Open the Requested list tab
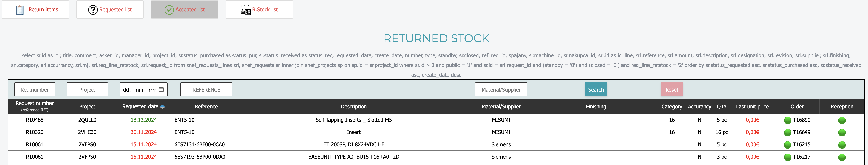This screenshot has height=165, width=868. [110, 10]
